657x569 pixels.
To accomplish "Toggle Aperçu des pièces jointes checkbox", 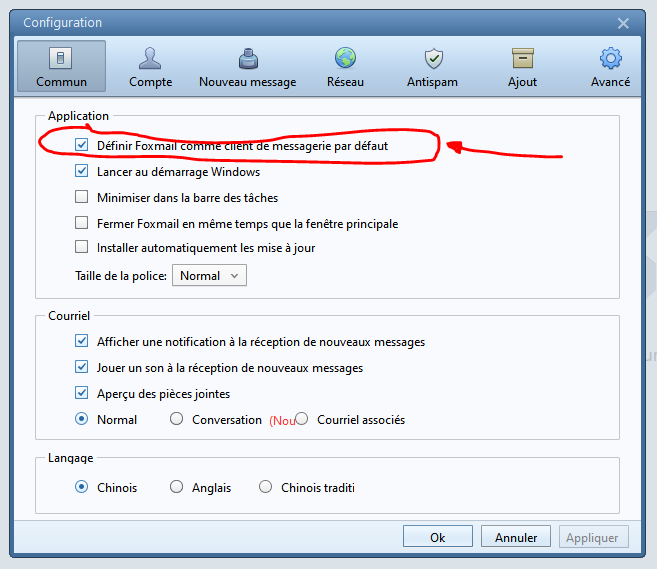I will tap(81, 393).
